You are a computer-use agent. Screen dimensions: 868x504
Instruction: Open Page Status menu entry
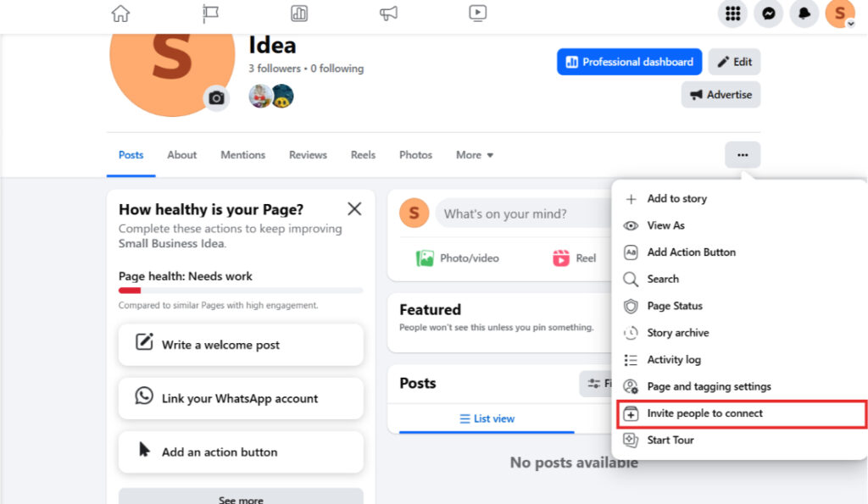click(739, 306)
